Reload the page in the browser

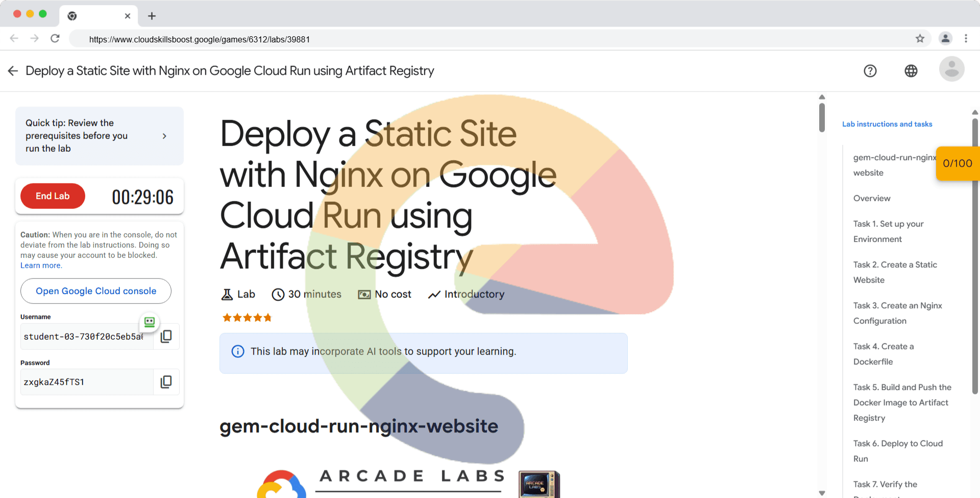tap(55, 39)
